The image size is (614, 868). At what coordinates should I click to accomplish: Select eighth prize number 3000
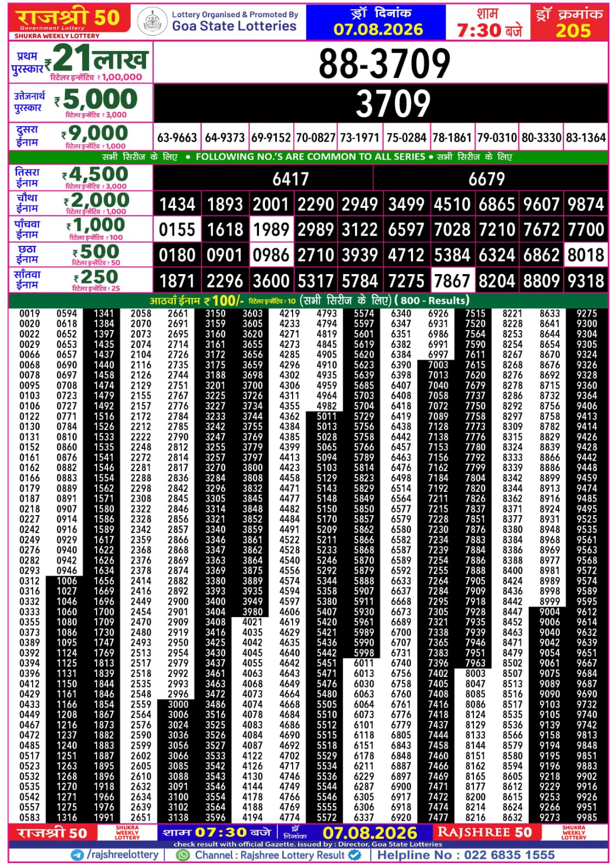coord(178,704)
